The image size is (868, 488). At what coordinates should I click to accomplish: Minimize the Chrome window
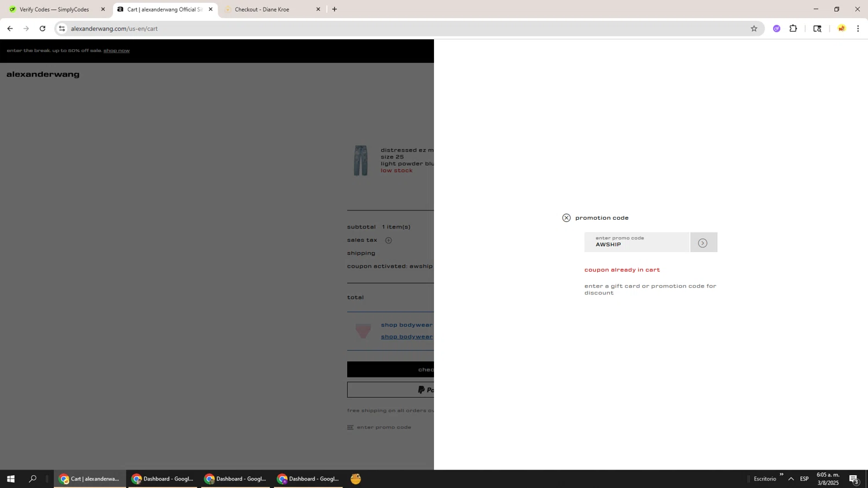[x=816, y=9]
